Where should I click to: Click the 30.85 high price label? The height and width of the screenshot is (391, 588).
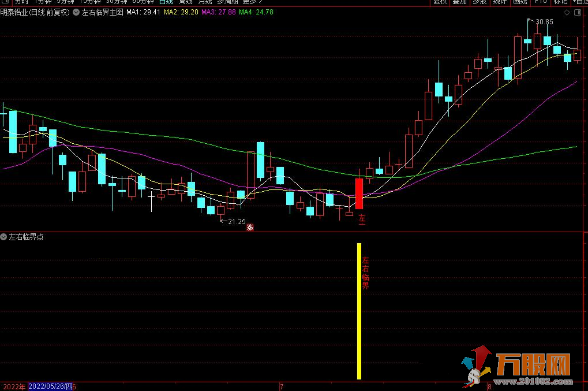tap(544, 22)
